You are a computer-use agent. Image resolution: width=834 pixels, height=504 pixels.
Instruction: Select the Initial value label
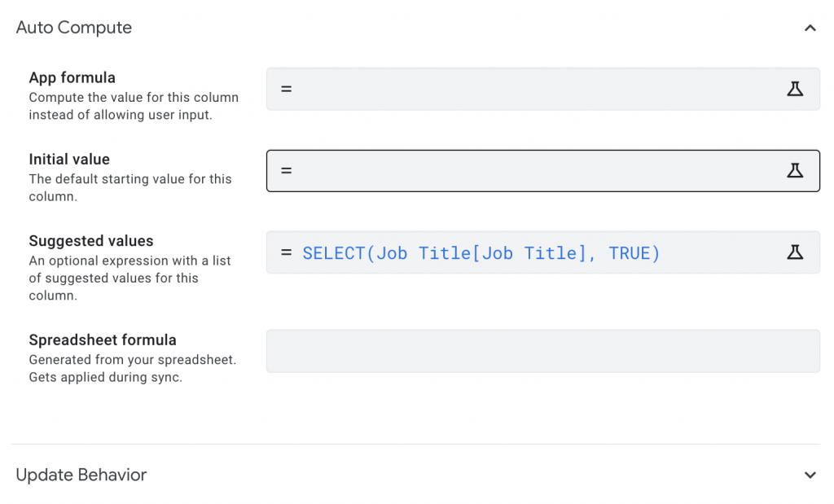point(69,160)
